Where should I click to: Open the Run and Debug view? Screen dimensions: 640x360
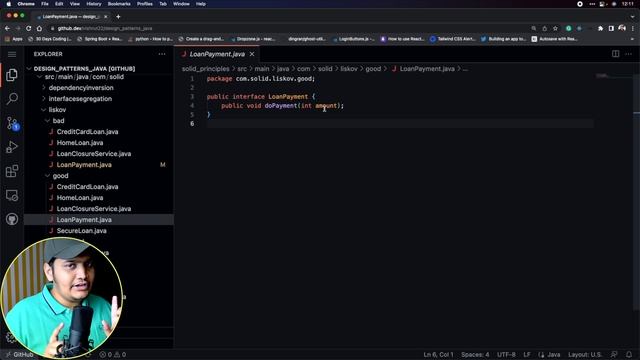click(x=12, y=147)
